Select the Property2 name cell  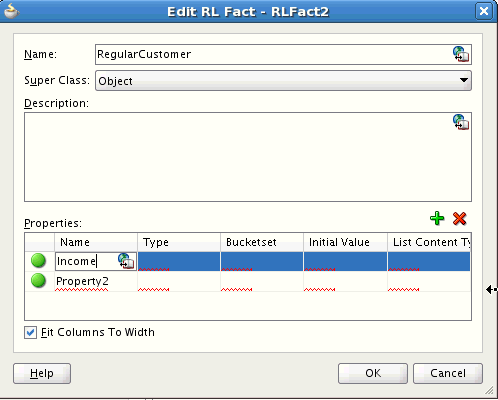point(96,281)
